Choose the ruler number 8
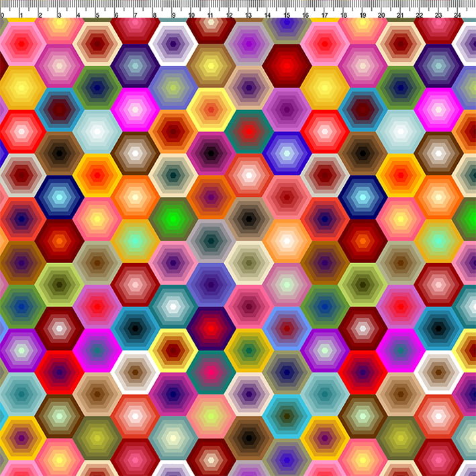This screenshot has height=476, width=476. pos(154,15)
